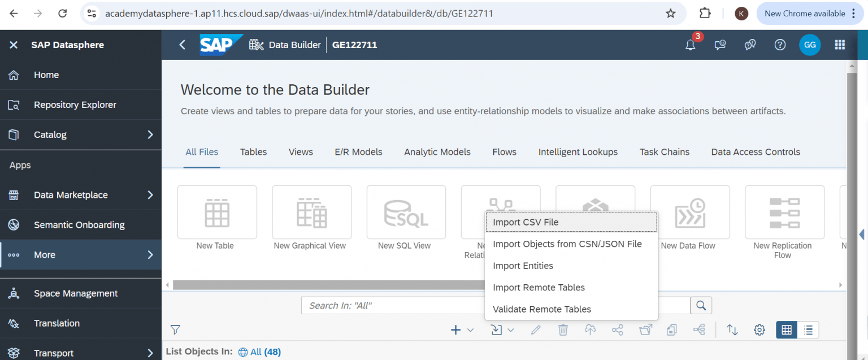Enable grid view layout
Image resolution: width=868 pixels, height=360 pixels.
[x=786, y=329]
